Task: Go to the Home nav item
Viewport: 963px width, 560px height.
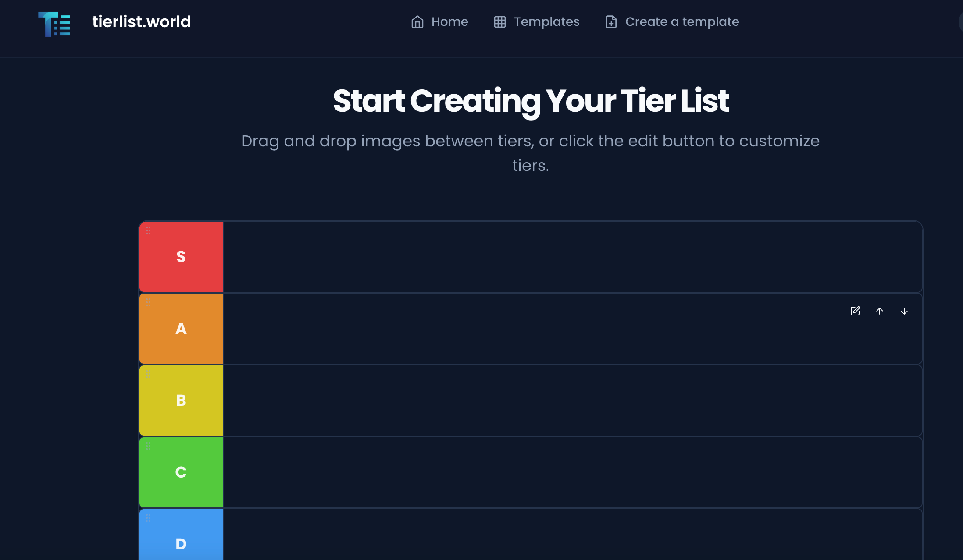Action: (439, 22)
